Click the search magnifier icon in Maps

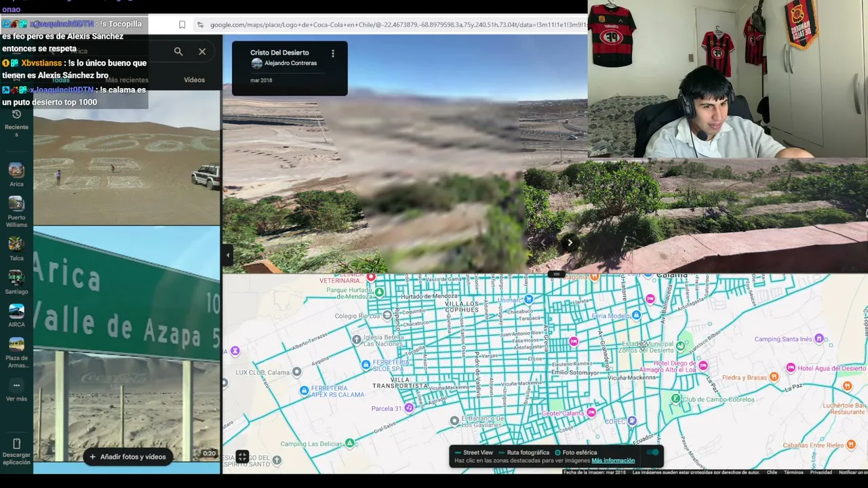[178, 52]
